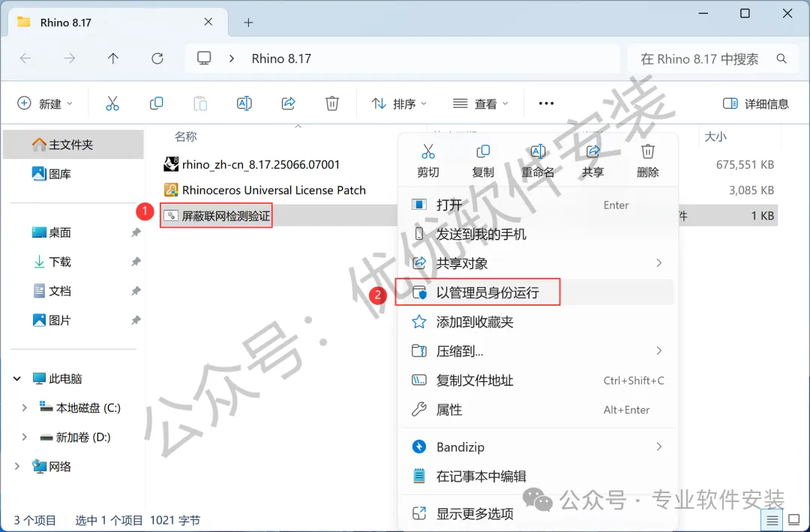Choose 添加到收藏夹
This screenshot has width=810, height=532.
pos(538,322)
